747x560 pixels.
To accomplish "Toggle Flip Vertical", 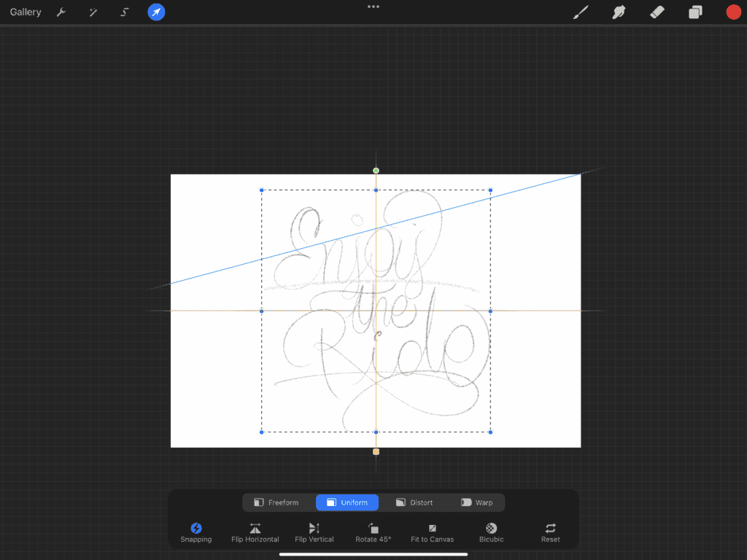I will pyautogui.click(x=314, y=532).
